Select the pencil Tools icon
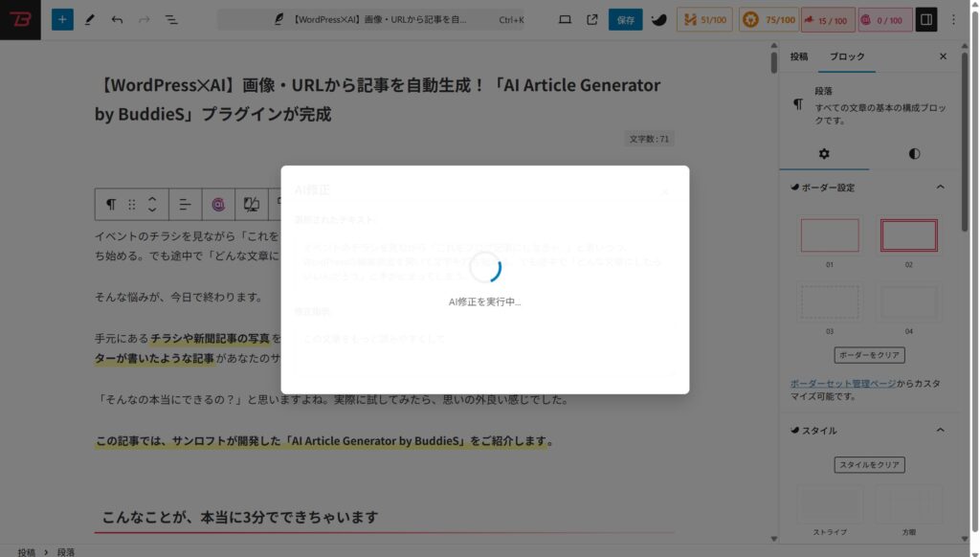The width and height of the screenshot is (980, 557). pos(89,20)
